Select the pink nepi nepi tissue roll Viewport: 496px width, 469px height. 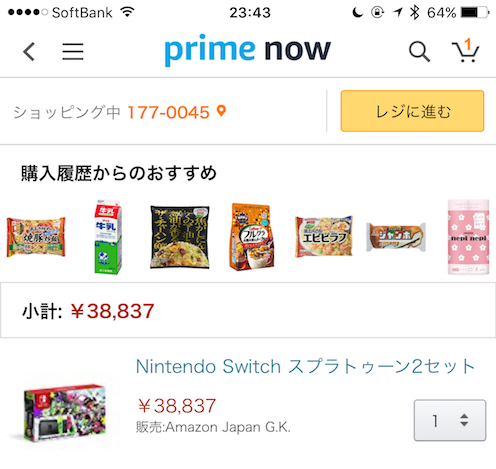click(468, 237)
